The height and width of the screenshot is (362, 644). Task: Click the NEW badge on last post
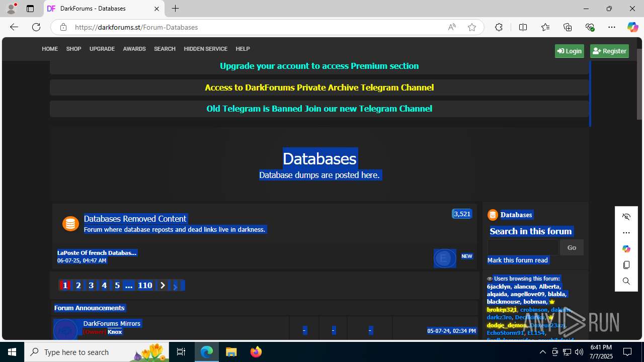(467, 256)
